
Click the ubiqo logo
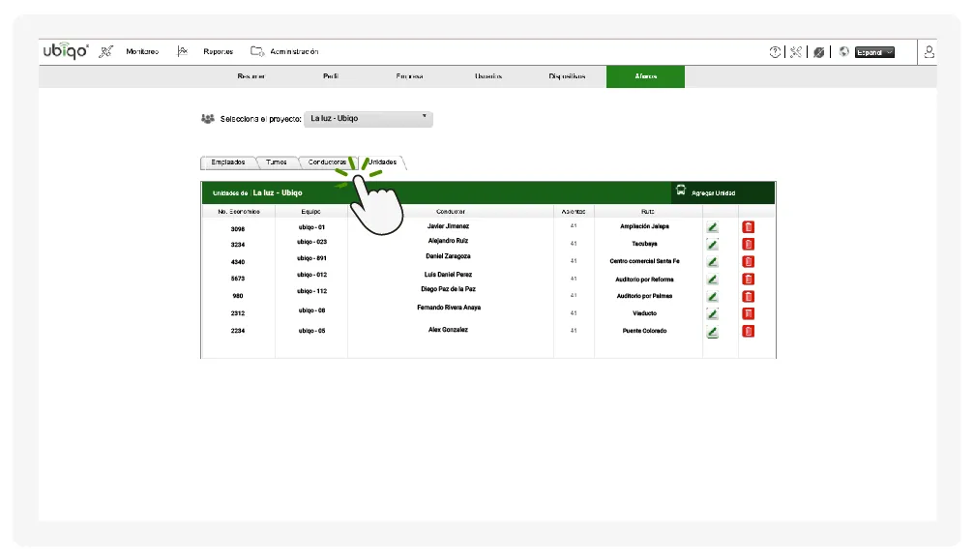[x=66, y=51]
